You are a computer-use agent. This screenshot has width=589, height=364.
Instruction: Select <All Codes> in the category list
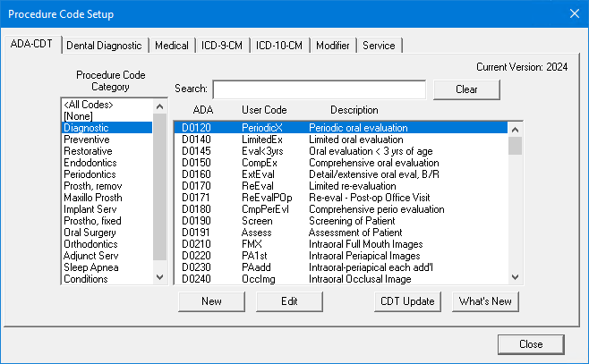tap(90, 105)
